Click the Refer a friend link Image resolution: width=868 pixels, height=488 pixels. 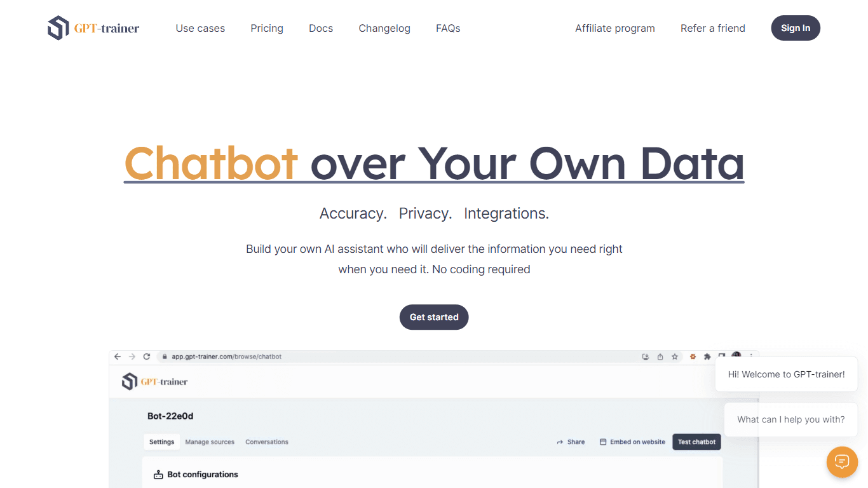pyautogui.click(x=713, y=28)
